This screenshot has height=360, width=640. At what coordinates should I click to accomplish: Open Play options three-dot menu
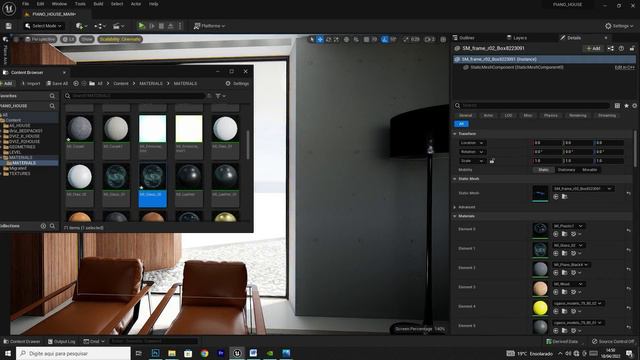(180, 26)
